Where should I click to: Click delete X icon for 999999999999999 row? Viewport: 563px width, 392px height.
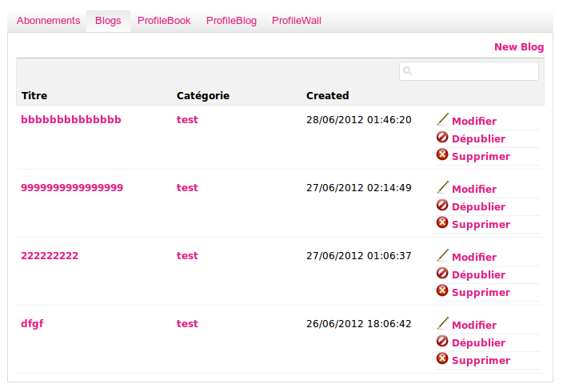click(x=442, y=222)
